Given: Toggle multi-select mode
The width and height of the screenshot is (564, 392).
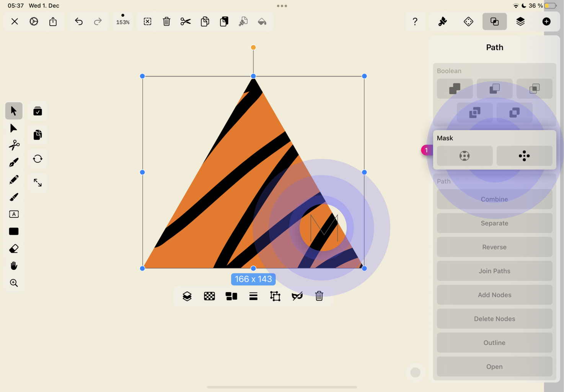Looking at the screenshot, I should (37, 111).
